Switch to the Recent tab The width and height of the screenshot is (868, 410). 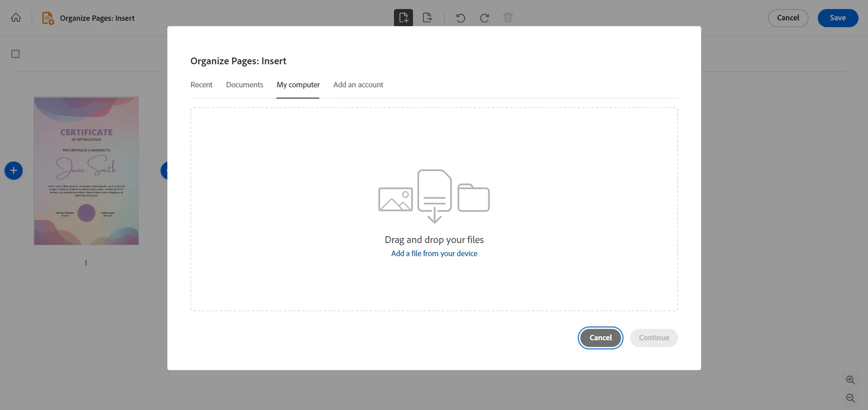(201, 85)
